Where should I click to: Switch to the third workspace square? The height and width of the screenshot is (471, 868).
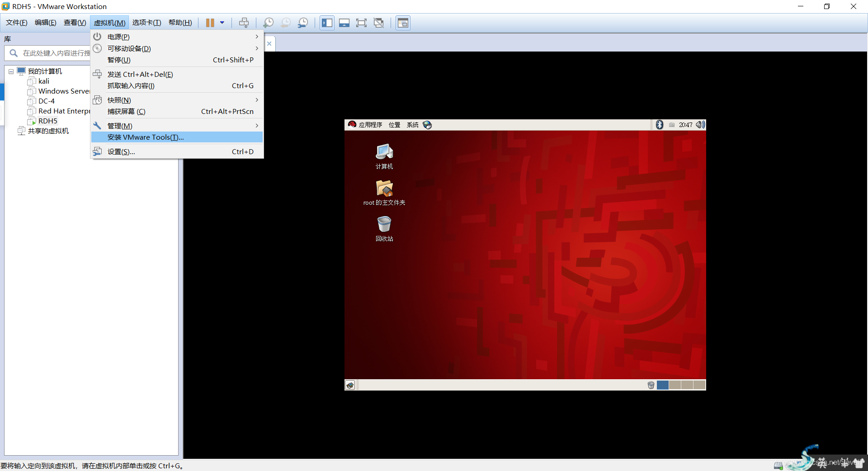coord(687,385)
